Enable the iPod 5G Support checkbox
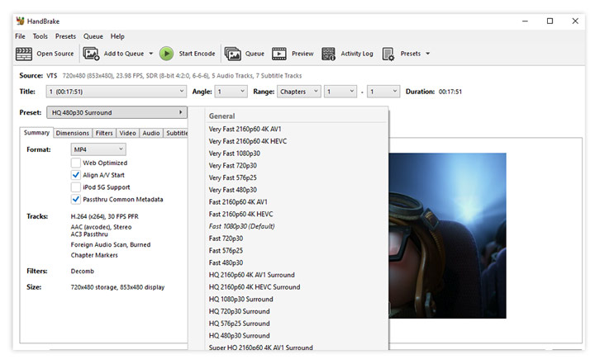The width and height of the screenshot is (595, 364). pyautogui.click(x=75, y=187)
